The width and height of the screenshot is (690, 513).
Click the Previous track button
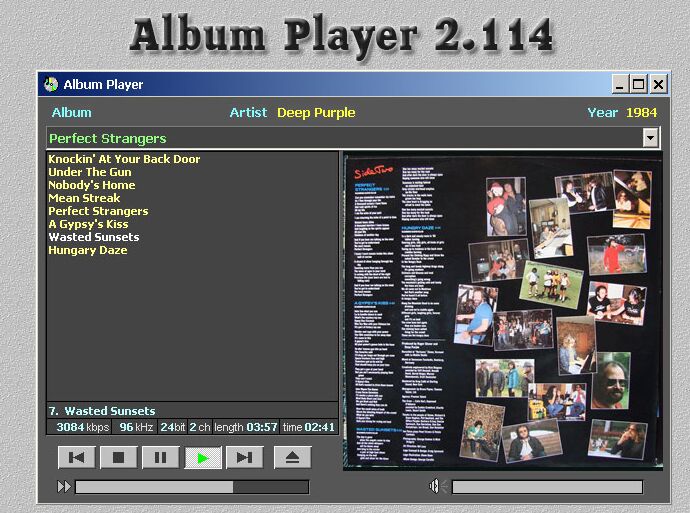click(77, 458)
